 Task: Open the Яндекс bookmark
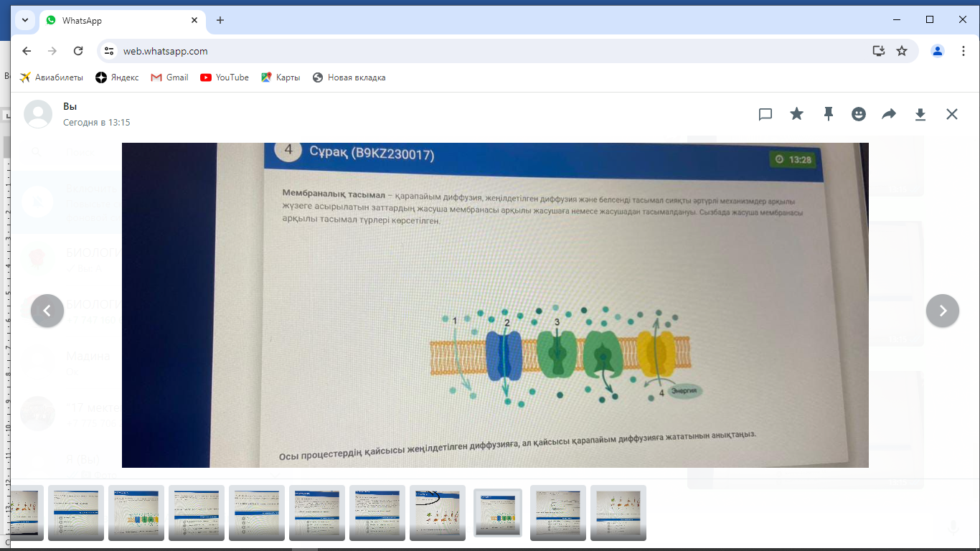coord(118,77)
